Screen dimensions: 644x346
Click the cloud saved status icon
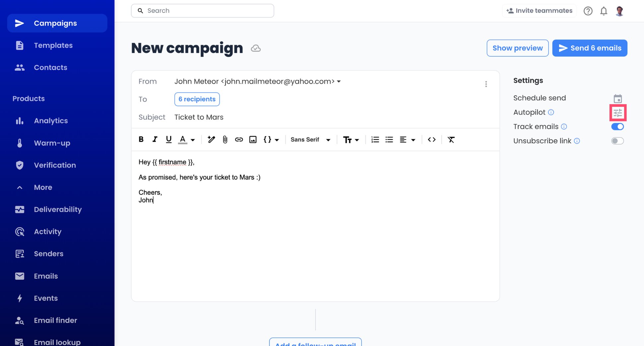[256, 48]
